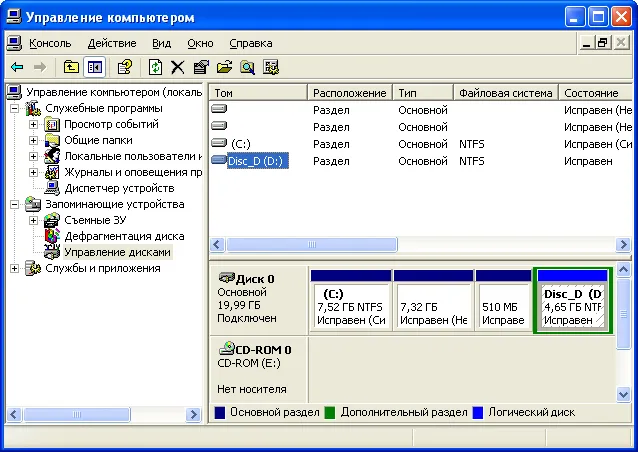Sort by the Файловая система column header
The width and height of the screenshot is (638, 452).
(x=507, y=93)
